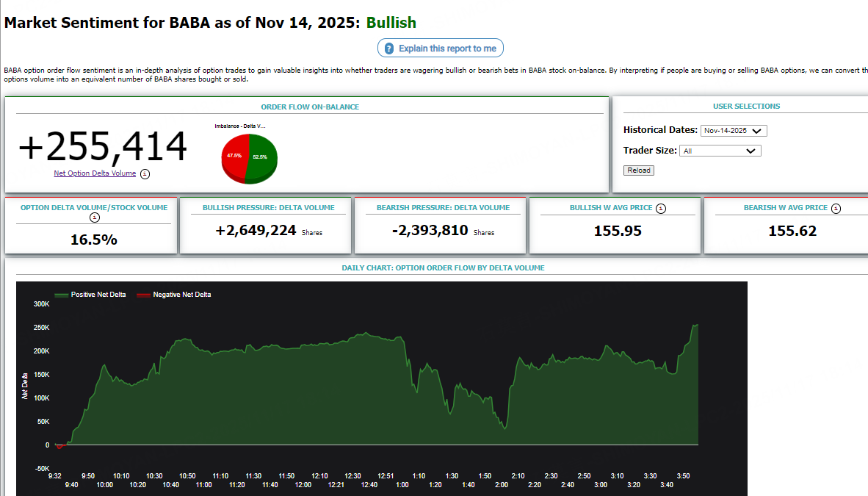Toggle Negative Net Delta legend item

pyautogui.click(x=173, y=295)
